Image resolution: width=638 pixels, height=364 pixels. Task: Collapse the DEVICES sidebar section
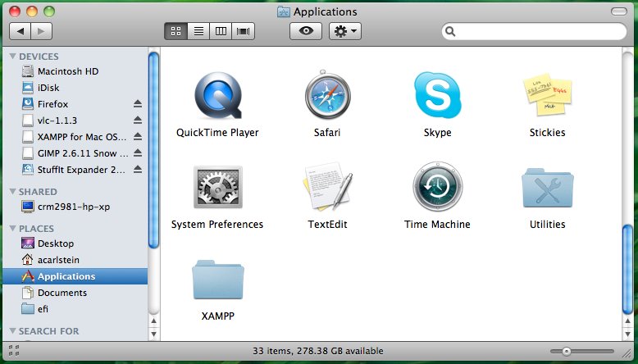click(12, 57)
